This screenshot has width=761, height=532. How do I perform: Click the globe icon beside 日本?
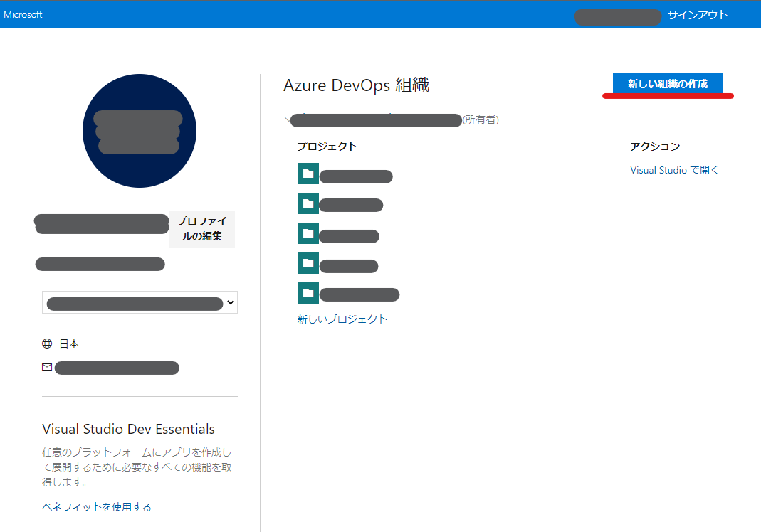point(46,342)
